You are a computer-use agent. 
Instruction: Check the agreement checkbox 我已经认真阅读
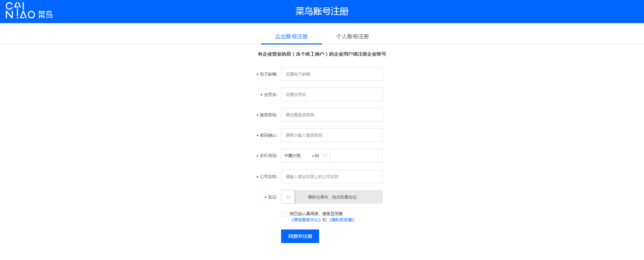(x=284, y=214)
